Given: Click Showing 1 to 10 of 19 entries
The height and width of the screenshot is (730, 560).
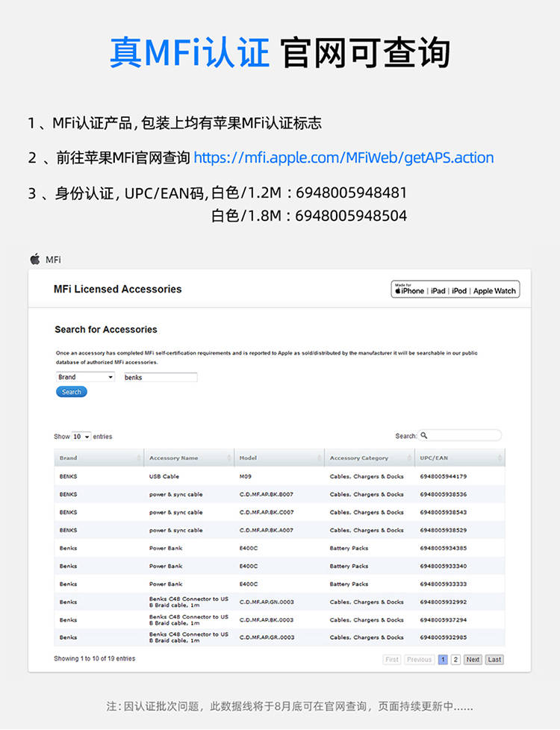Looking at the screenshot, I should (x=95, y=658).
